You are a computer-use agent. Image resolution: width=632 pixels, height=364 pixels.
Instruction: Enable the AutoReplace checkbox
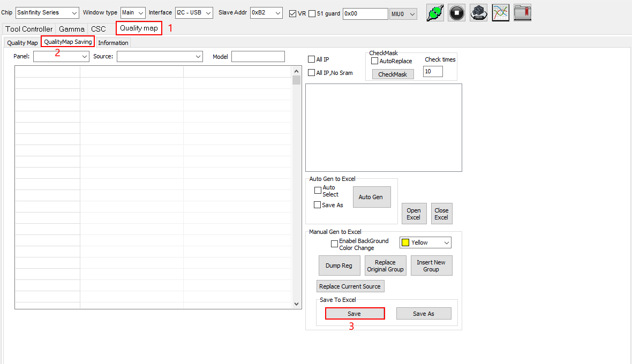click(374, 61)
